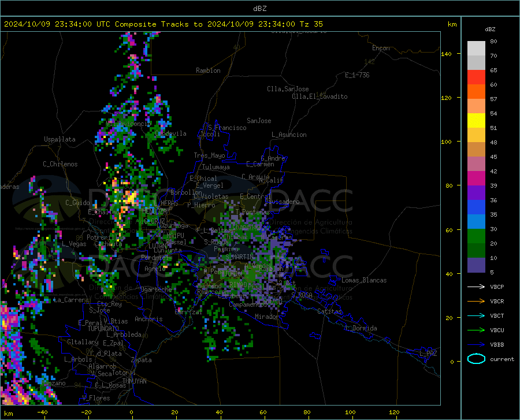Screen dimensions: 520x420
Task: Click the Manzano map label
Action: pyautogui.click(x=53, y=383)
